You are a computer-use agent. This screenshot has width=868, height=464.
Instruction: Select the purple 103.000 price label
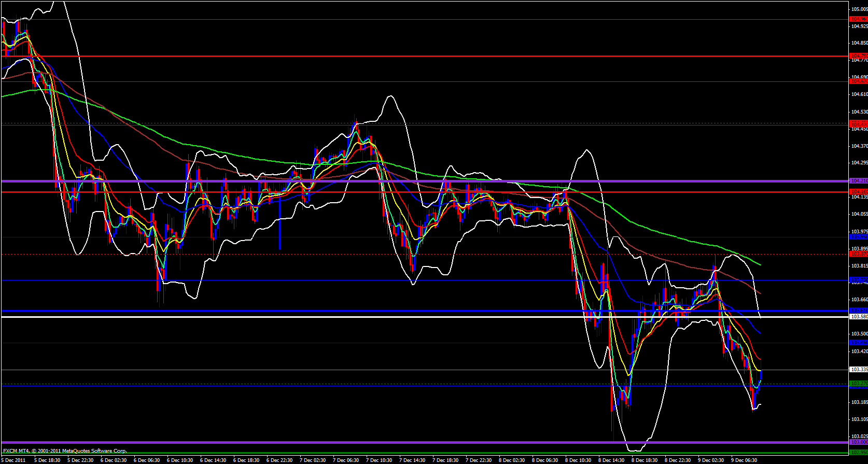[859, 442]
